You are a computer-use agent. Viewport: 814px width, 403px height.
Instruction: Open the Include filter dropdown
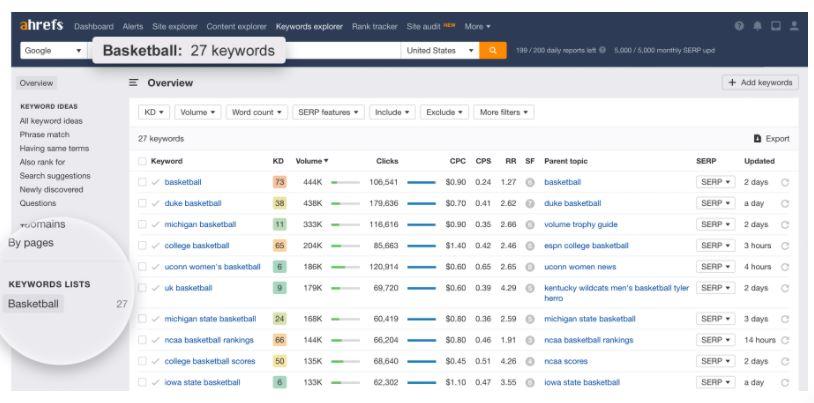(x=392, y=112)
